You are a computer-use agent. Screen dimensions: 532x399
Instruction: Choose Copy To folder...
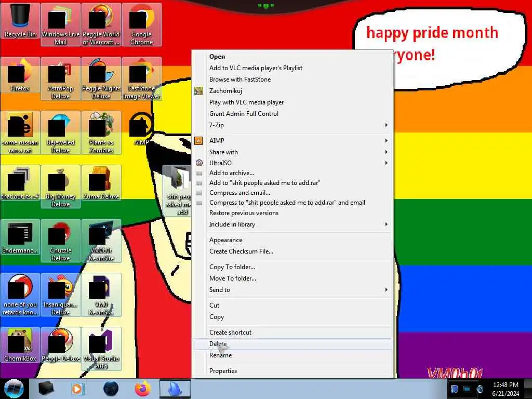(292, 267)
